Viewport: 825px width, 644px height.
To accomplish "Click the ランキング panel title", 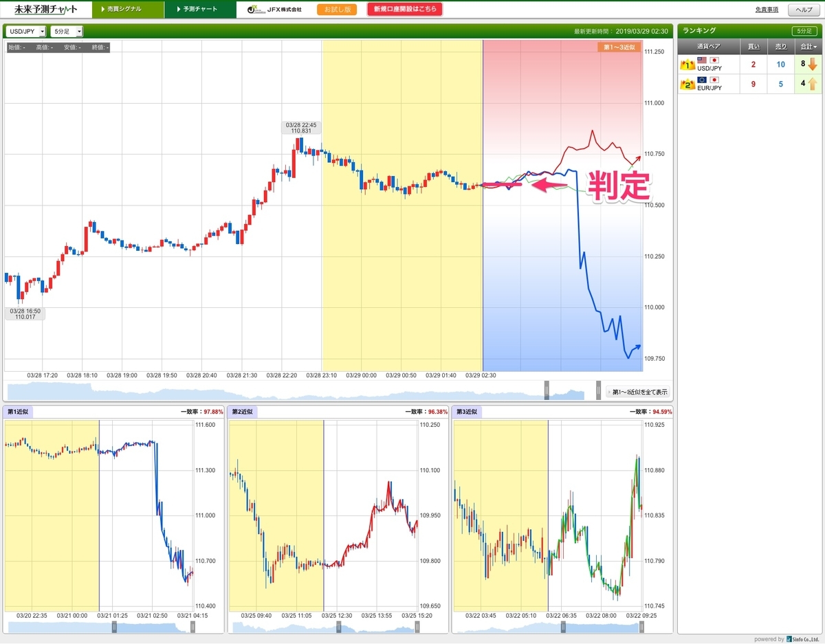I will pyautogui.click(x=699, y=31).
